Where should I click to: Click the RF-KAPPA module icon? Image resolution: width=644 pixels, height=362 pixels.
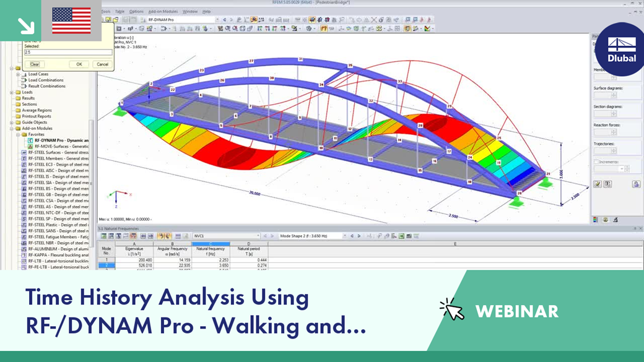coord(24,255)
